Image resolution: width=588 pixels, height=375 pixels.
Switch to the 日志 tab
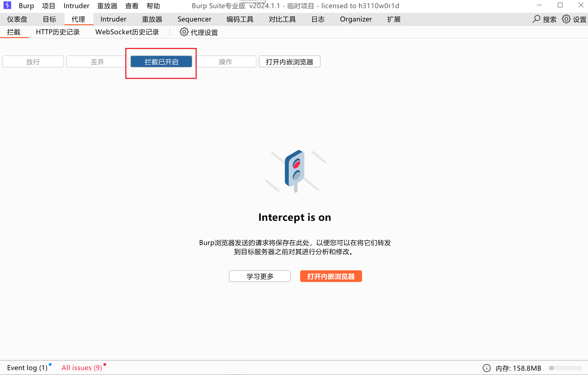tap(318, 19)
